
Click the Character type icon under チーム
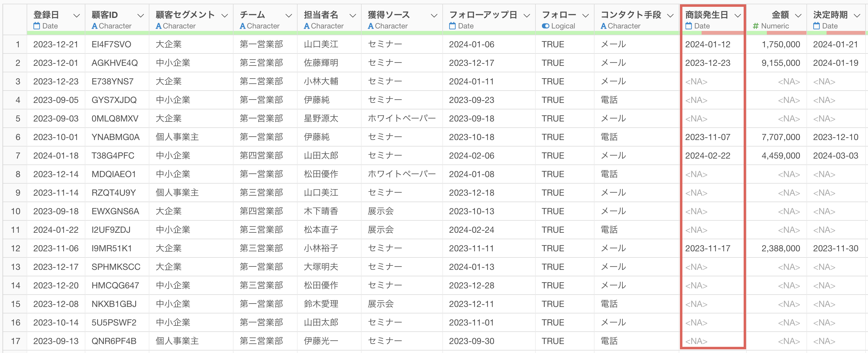pos(243,26)
